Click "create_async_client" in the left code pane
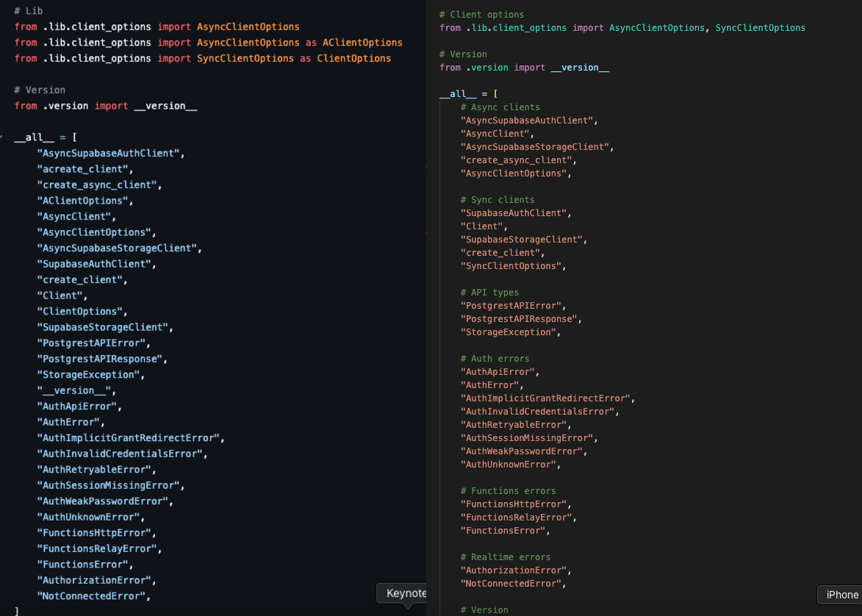The width and height of the screenshot is (862, 616). (99, 185)
